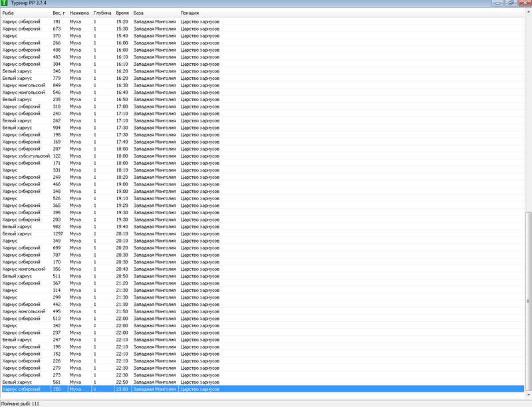532x407 pixels.
Task: Click Западная Монголия in the 19:40 row
Action: click(x=154, y=227)
